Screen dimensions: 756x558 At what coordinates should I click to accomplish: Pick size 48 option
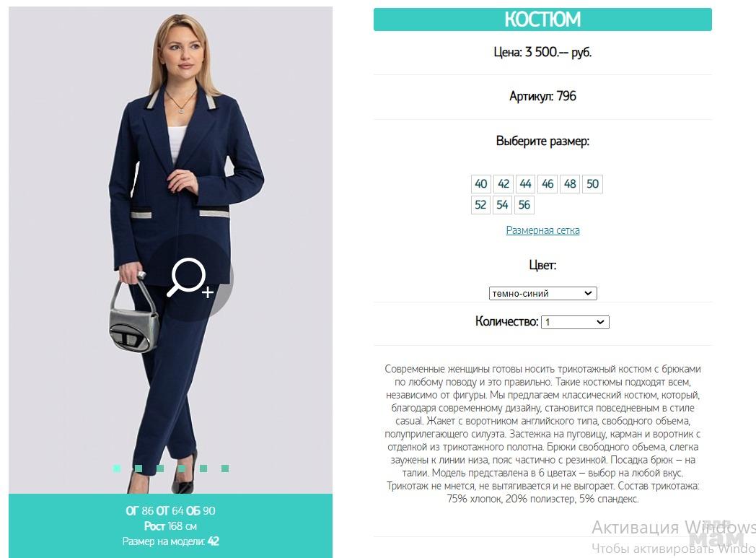[570, 184]
